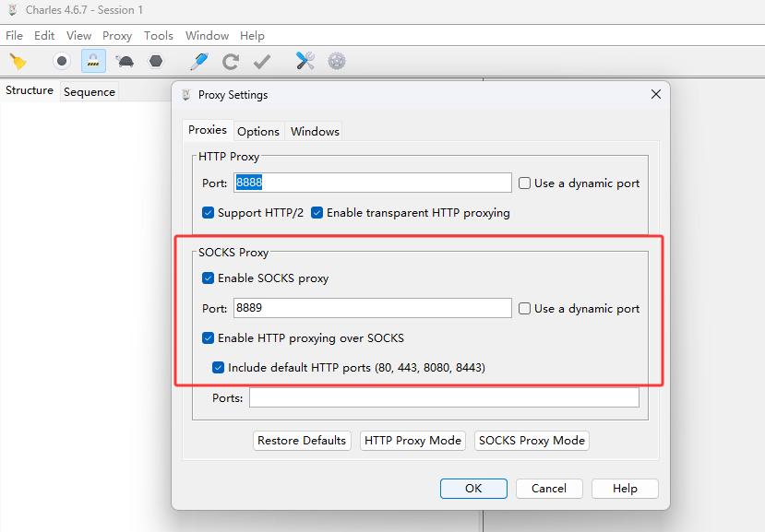Open the Edit menu
The image size is (765, 532).
pos(44,36)
